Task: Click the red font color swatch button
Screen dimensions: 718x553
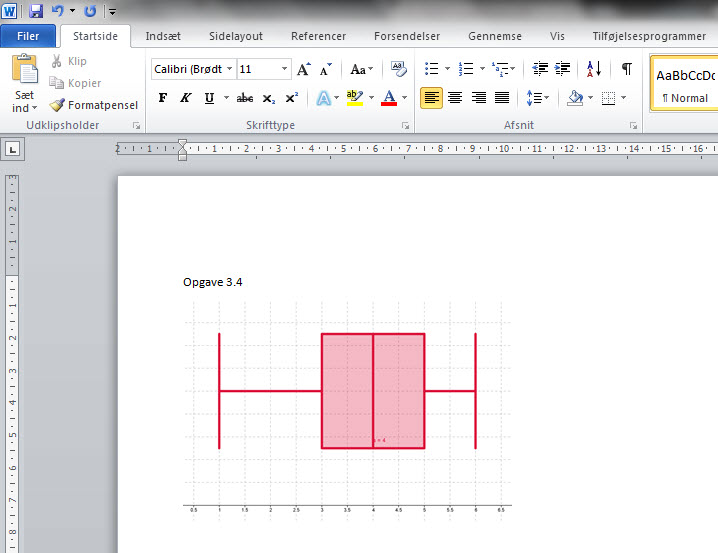Action: coord(388,98)
